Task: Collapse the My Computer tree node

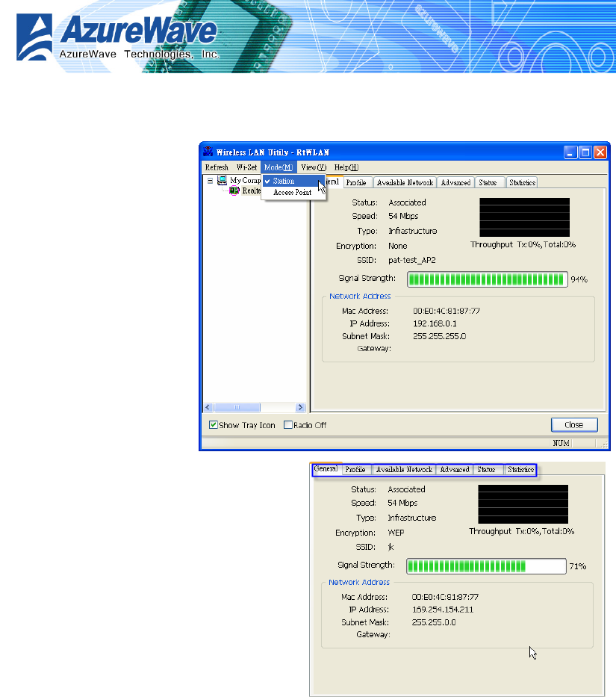Action: [211, 181]
